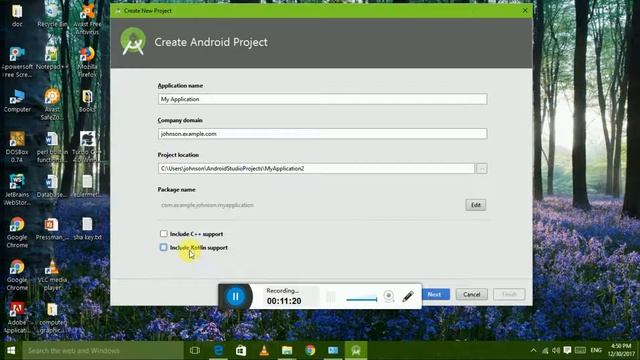640x360 pixels.
Task: Click the Windows Start button
Action: [11, 350]
